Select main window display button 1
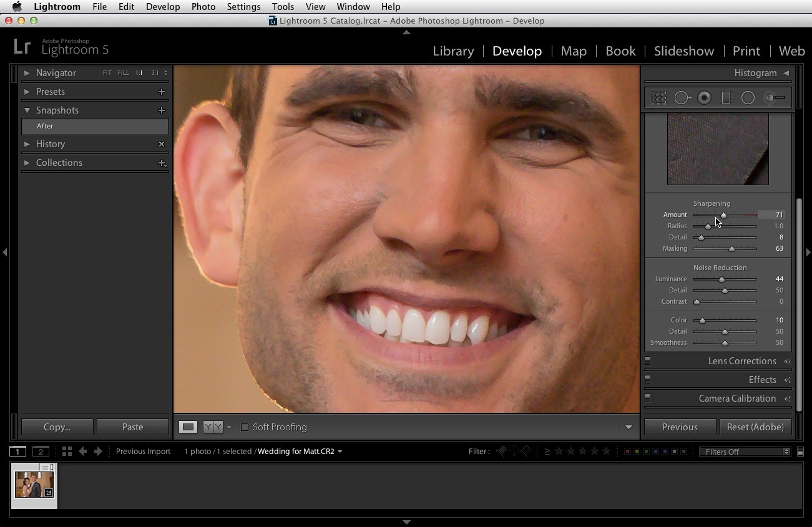 [x=17, y=452]
